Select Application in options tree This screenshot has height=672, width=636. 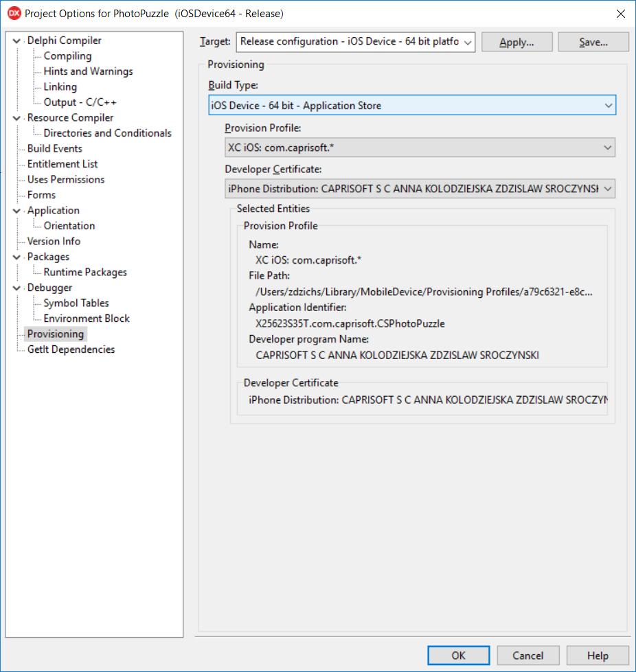tap(54, 210)
